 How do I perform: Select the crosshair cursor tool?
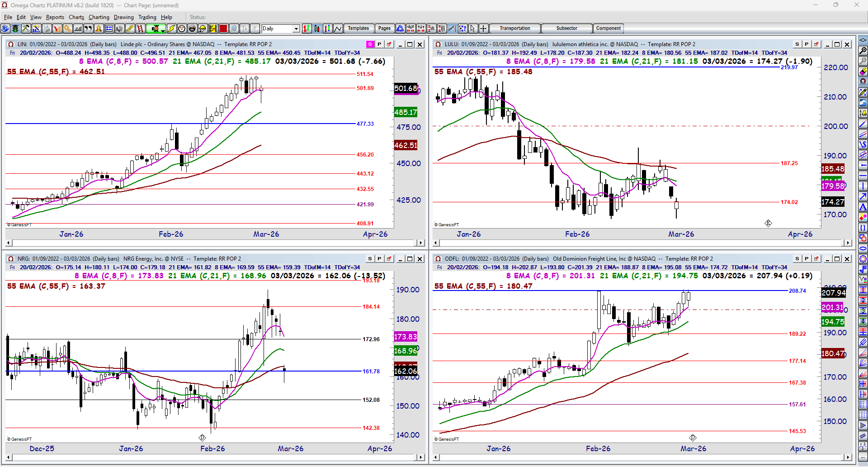click(x=483, y=29)
